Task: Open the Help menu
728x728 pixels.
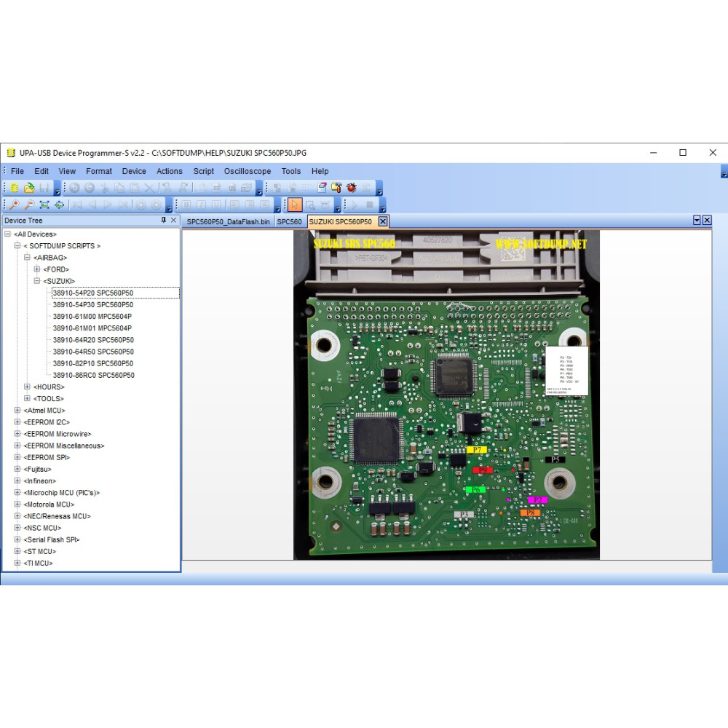Action: (320, 171)
